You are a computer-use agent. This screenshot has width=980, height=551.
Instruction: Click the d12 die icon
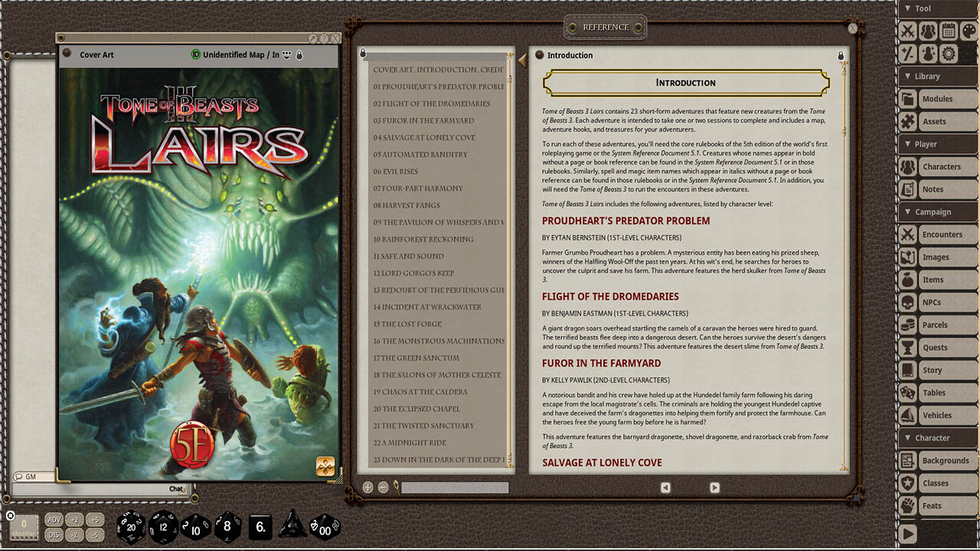coord(163,527)
